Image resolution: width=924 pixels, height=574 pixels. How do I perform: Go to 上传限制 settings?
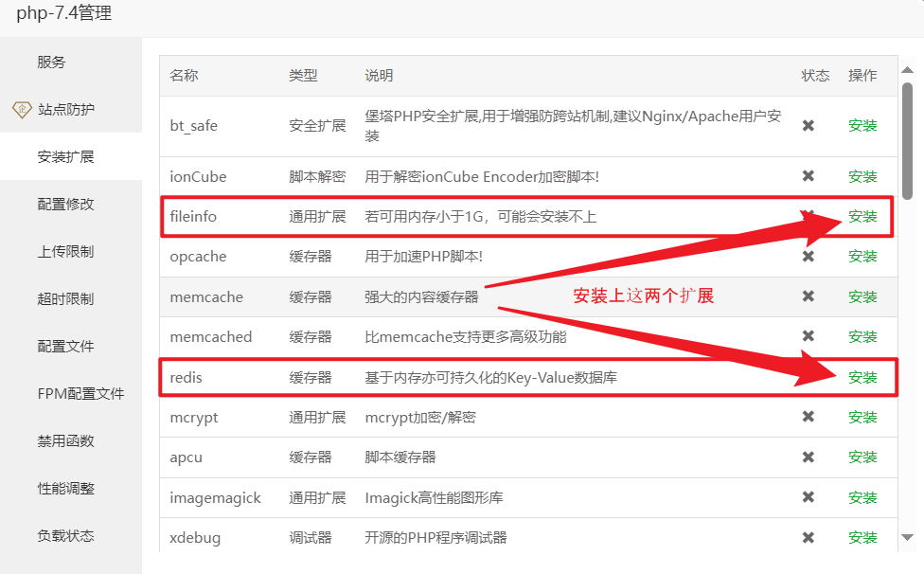[66, 252]
